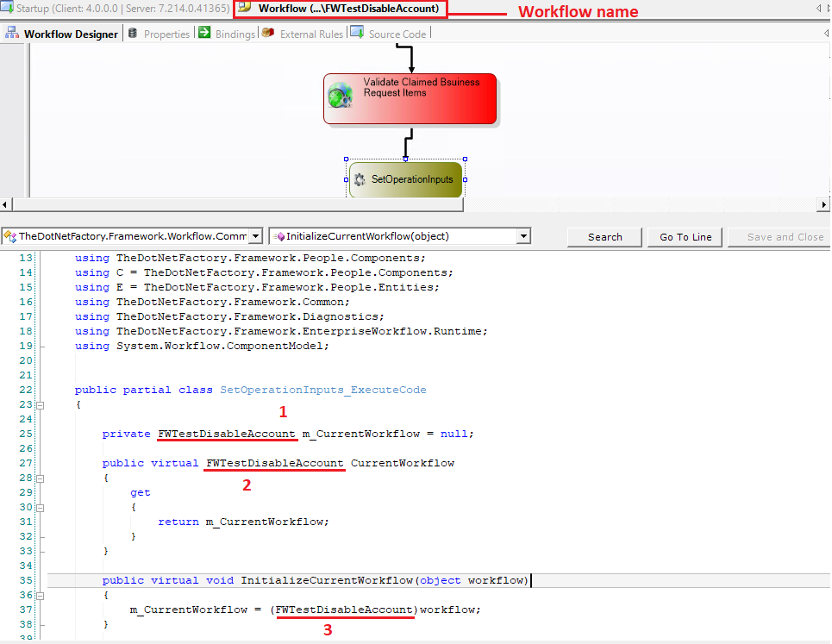Click the 'null' keyword on line 25
The height and width of the screenshot is (644, 832).
pos(454,434)
